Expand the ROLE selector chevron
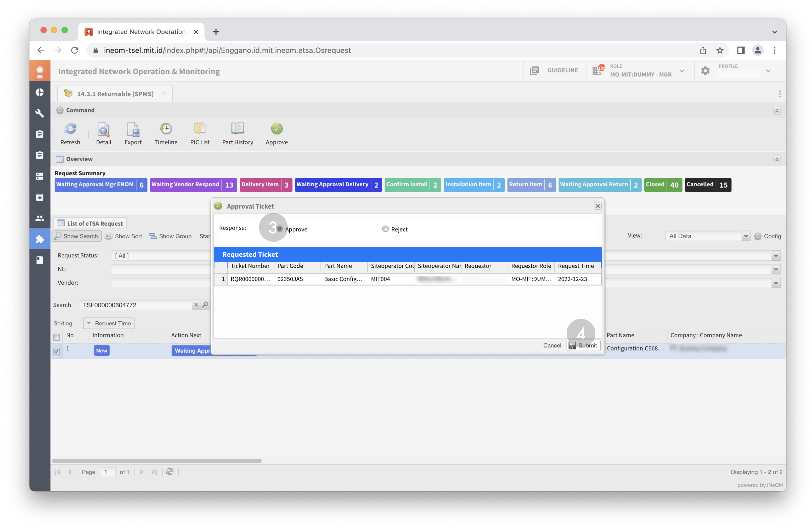The width and height of the screenshot is (812, 529). (x=681, y=71)
